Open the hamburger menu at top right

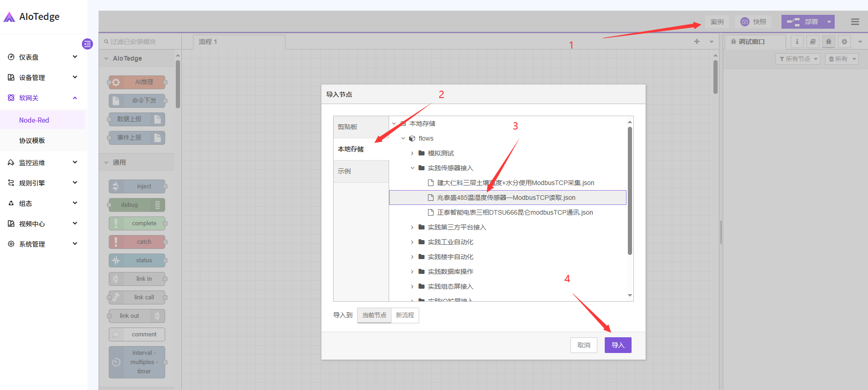(x=855, y=22)
